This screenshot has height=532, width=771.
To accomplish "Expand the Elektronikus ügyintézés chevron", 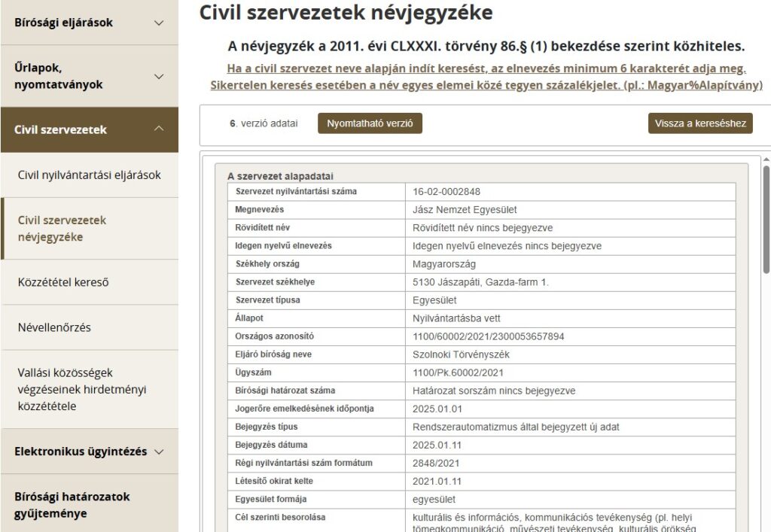I will 159,451.
